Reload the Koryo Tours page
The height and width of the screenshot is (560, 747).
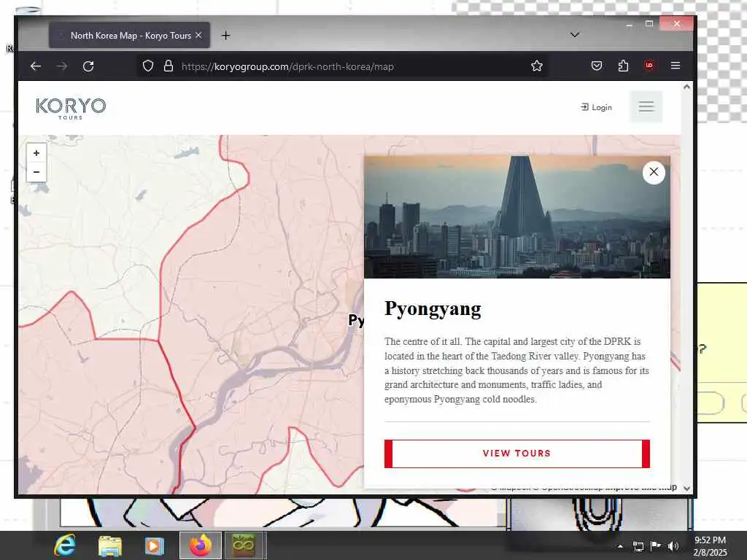(88, 66)
